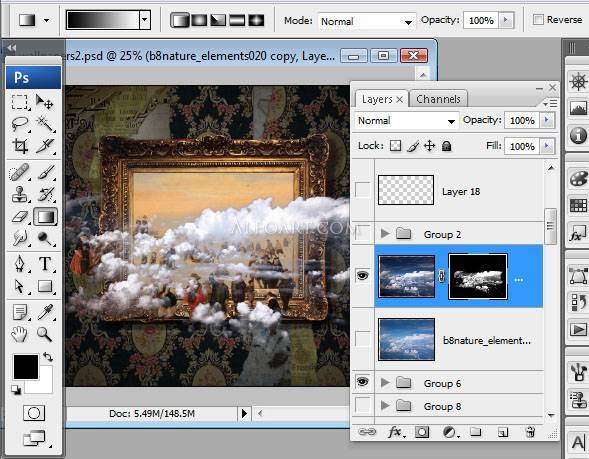Select the Smudge tool

20,238
